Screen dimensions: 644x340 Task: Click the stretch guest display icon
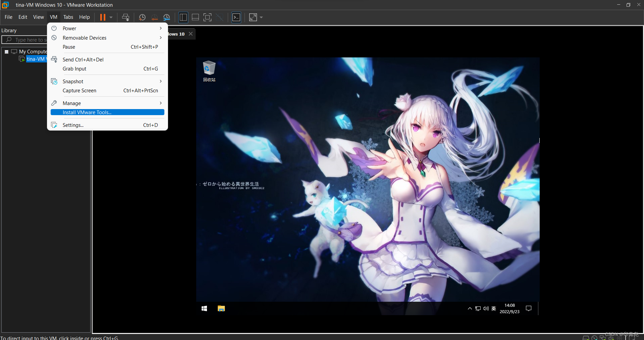[x=253, y=17]
